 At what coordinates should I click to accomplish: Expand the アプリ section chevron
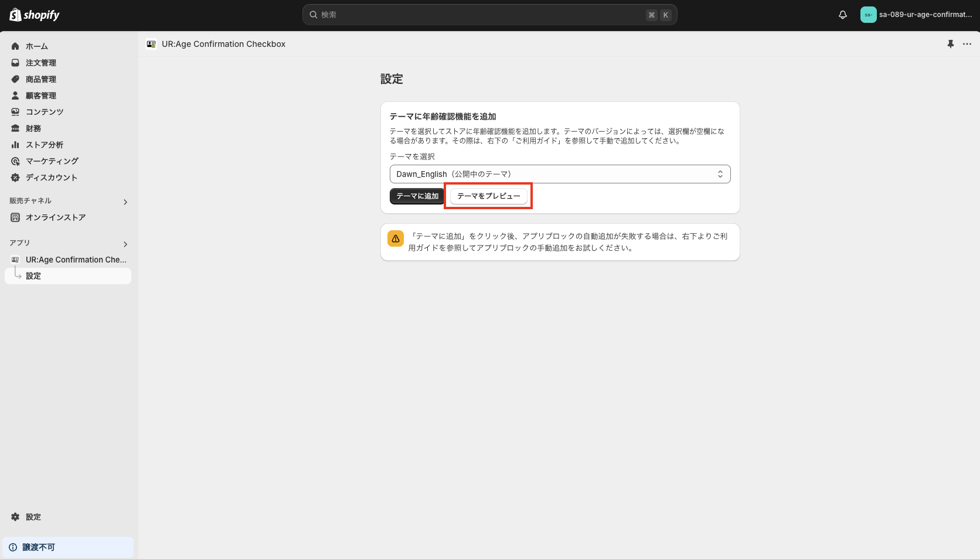click(x=125, y=244)
